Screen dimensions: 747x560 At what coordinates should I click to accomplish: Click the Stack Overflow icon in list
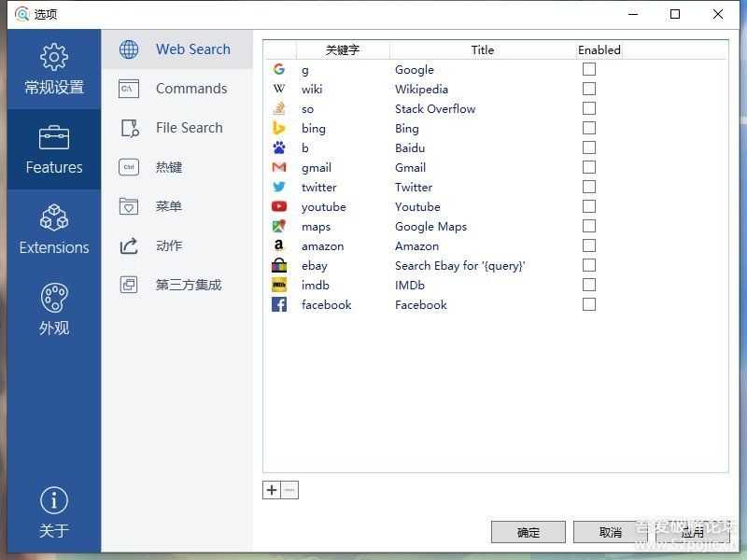click(x=279, y=108)
